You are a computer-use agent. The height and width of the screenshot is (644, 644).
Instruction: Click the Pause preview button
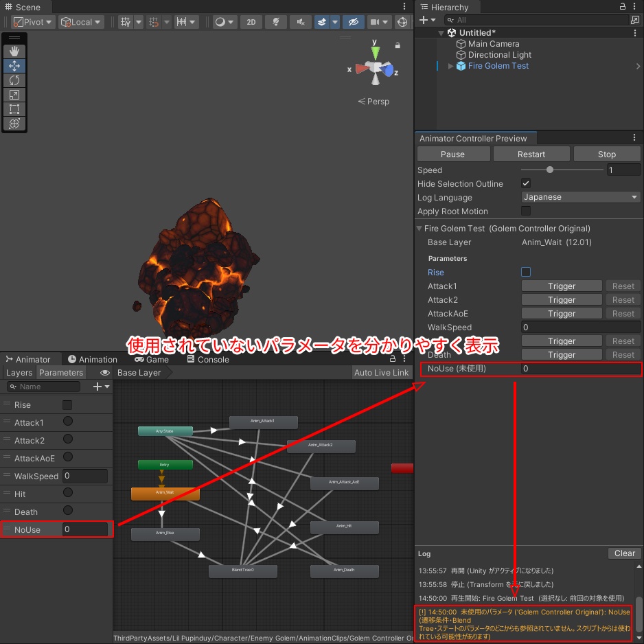pos(453,154)
